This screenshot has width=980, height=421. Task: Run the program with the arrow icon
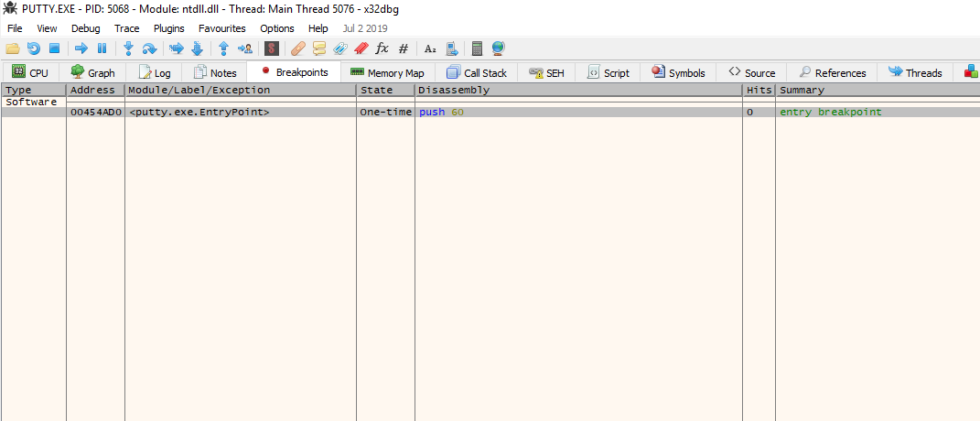point(81,49)
